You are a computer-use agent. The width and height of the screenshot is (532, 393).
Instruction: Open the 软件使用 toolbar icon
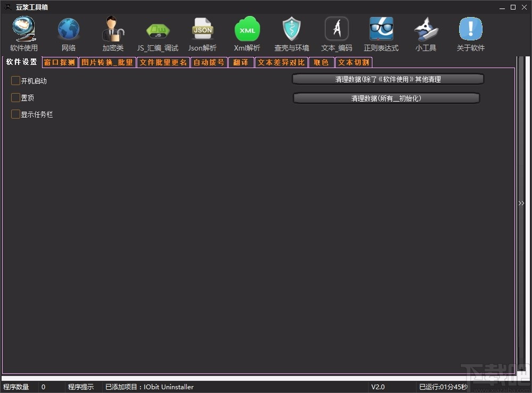click(x=24, y=34)
